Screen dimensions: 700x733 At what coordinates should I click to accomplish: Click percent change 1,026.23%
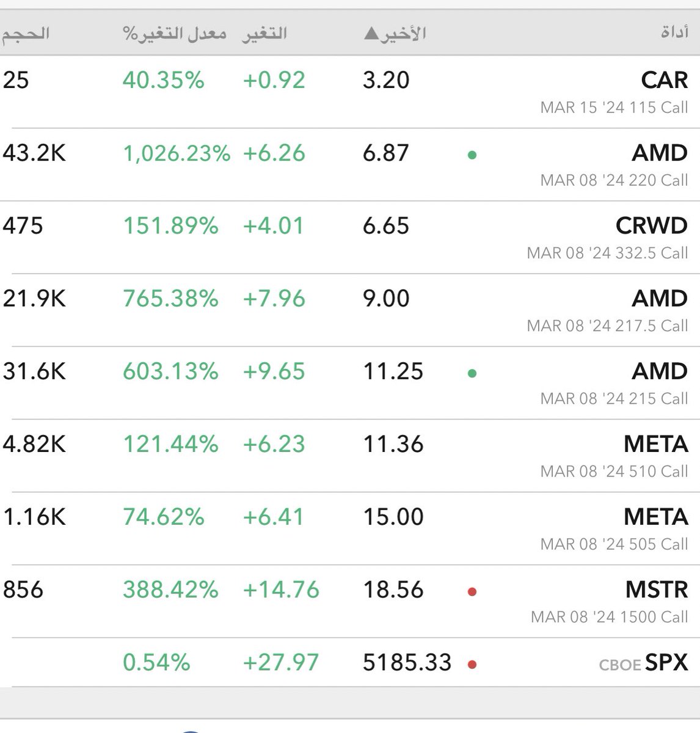[x=177, y=153]
